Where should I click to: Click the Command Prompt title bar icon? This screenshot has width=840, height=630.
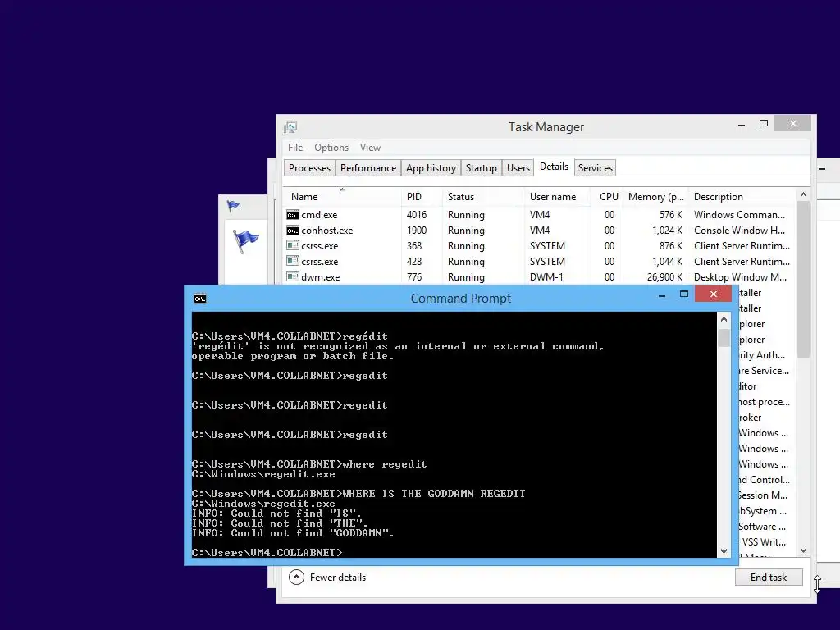200,299
